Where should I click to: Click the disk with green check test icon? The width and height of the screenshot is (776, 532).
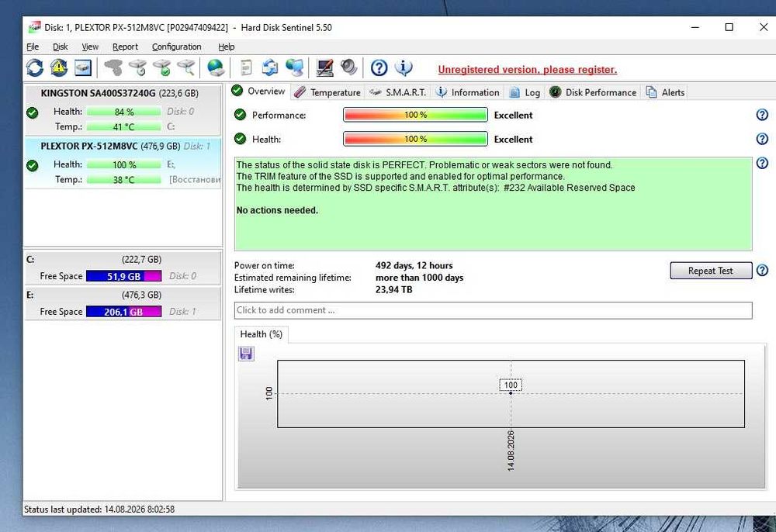pyautogui.click(x=162, y=67)
